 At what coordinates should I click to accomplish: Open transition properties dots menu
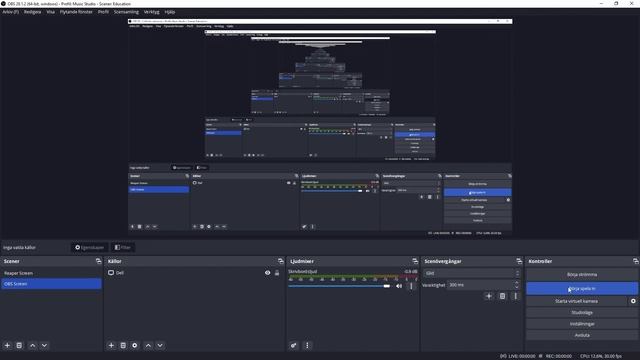pyautogui.click(x=516, y=296)
